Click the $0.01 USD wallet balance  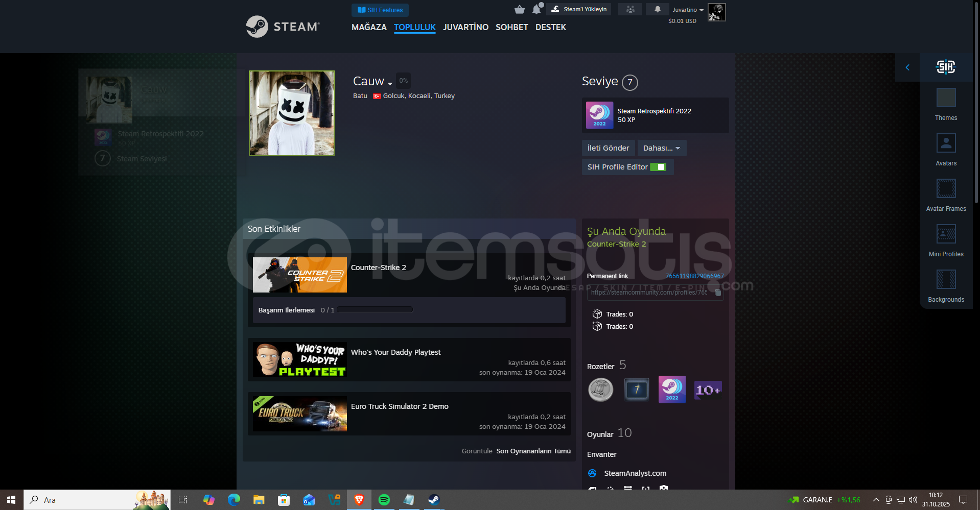pos(682,21)
